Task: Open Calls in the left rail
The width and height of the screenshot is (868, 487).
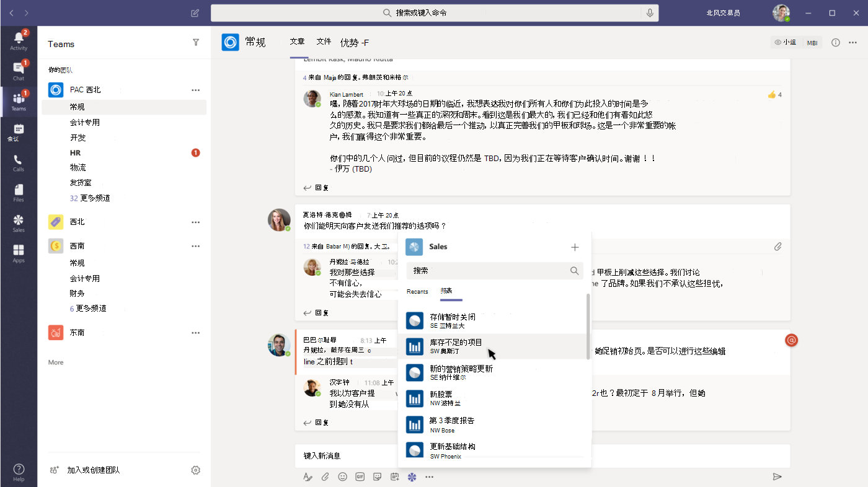Action: pos(19,162)
